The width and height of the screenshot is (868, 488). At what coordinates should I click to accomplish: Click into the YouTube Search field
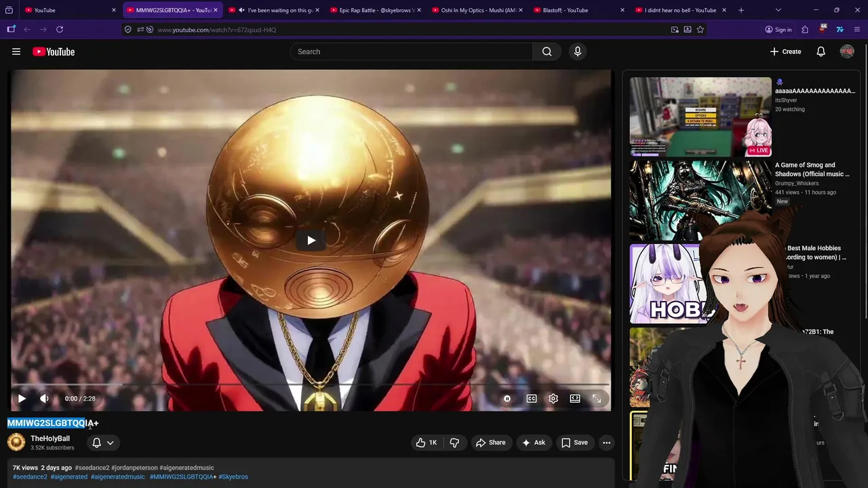pyautogui.click(x=412, y=52)
